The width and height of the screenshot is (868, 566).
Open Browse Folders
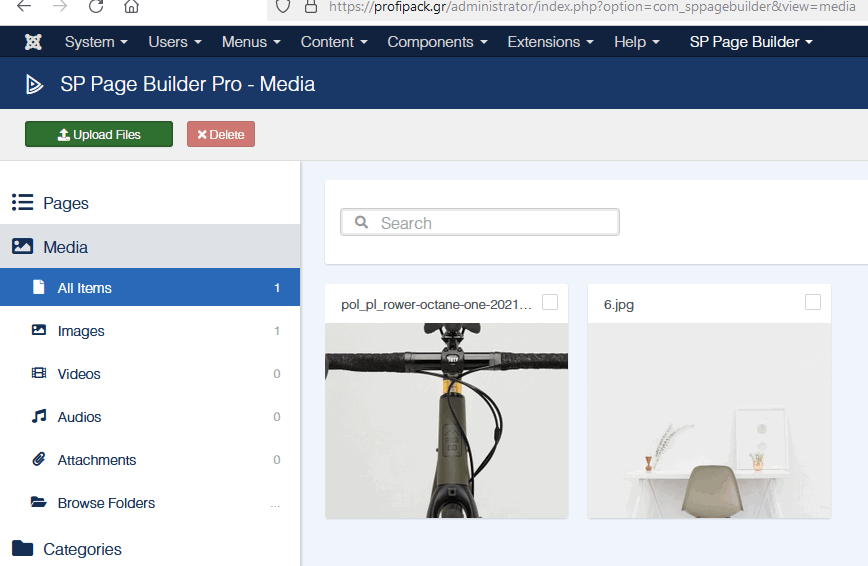click(150, 503)
